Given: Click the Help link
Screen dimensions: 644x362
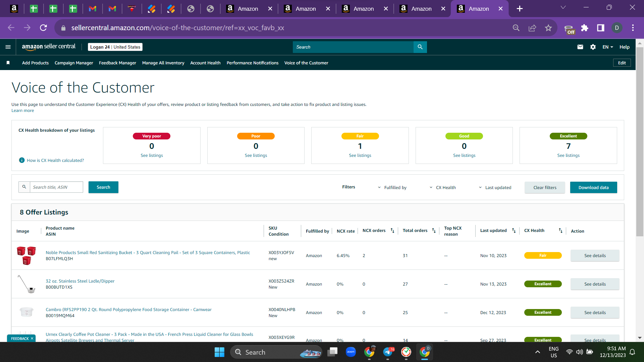Looking at the screenshot, I should pos(624,47).
